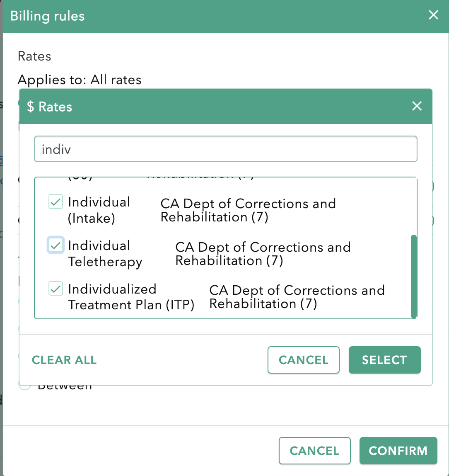This screenshot has height=476, width=449.
Task: Uncheck Individualized Treatment Plan (ITP) checkbox
Action: pyautogui.click(x=56, y=289)
